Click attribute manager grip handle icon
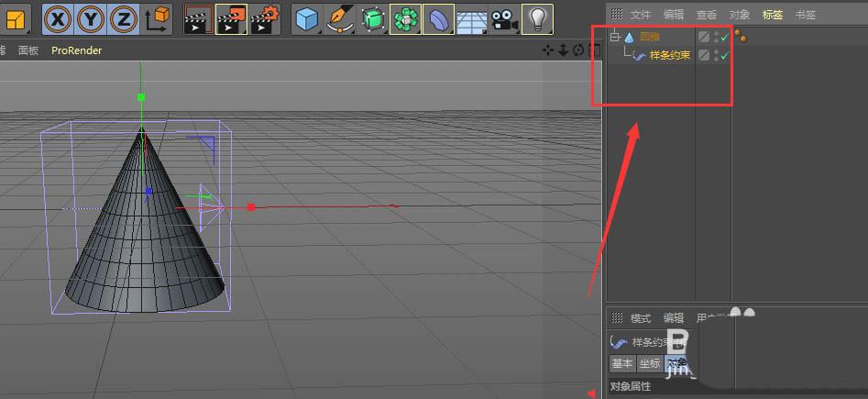The width and height of the screenshot is (868, 399). coord(617,317)
